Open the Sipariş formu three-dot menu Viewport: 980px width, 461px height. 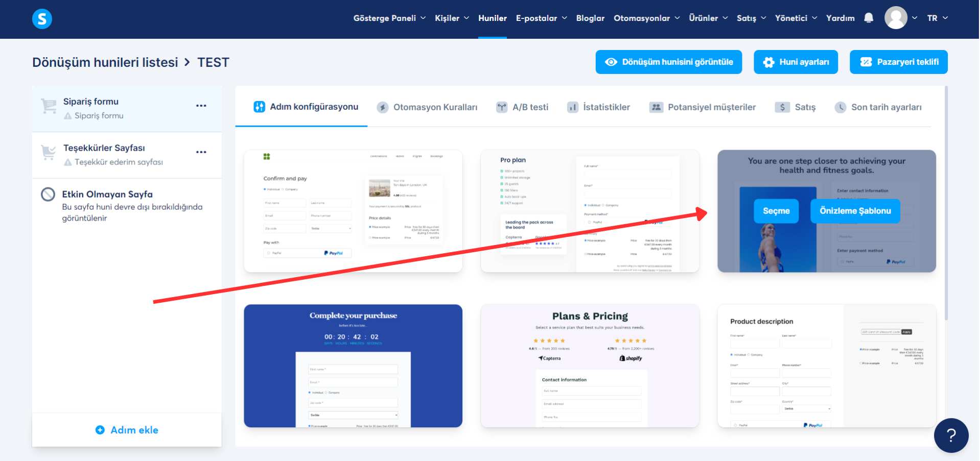click(x=201, y=106)
